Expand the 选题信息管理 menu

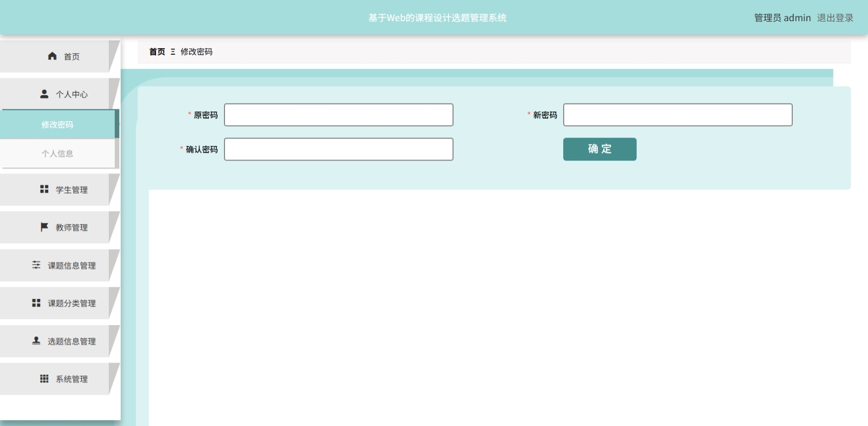(60, 341)
